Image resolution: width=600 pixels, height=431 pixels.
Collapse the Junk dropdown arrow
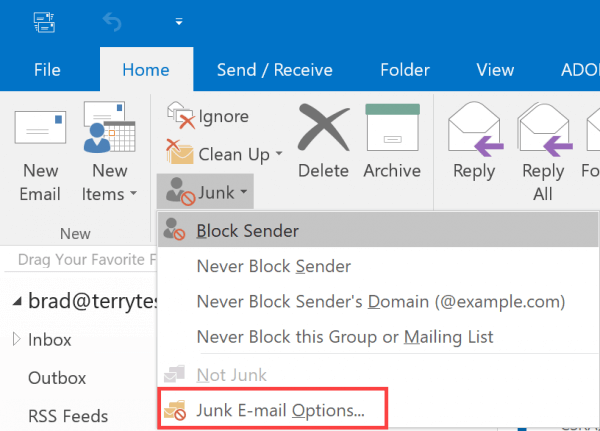coord(244,191)
